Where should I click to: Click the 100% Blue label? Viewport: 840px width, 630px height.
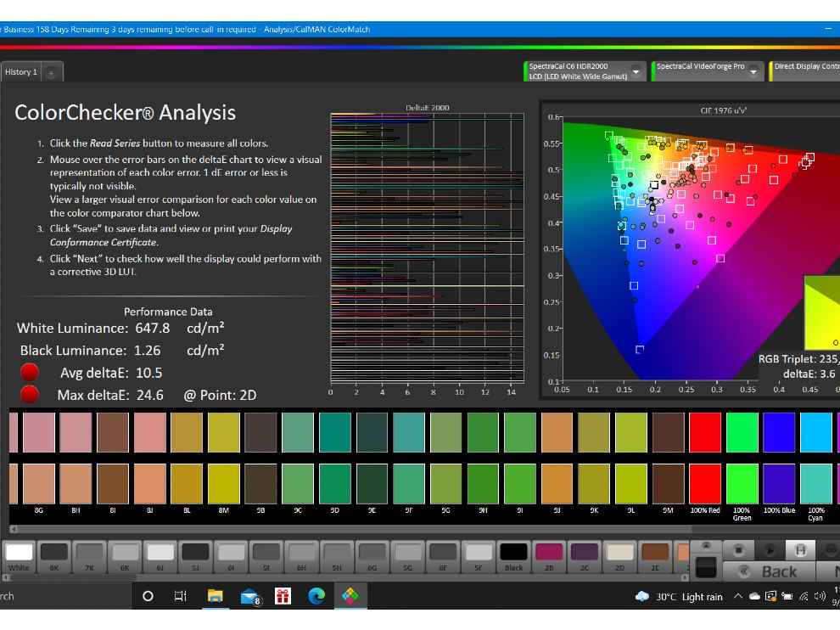click(779, 510)
